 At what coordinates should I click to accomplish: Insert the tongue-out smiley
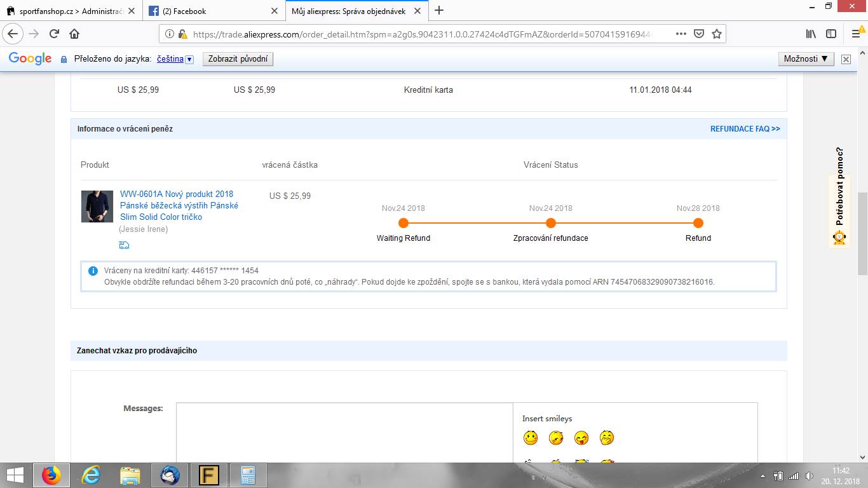(581, 438)
